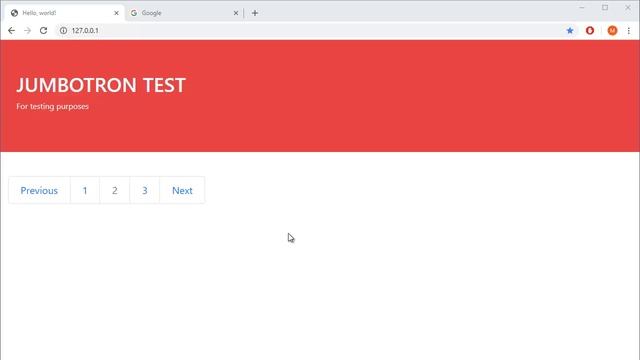Select pagination page 1

click(85, 190)
